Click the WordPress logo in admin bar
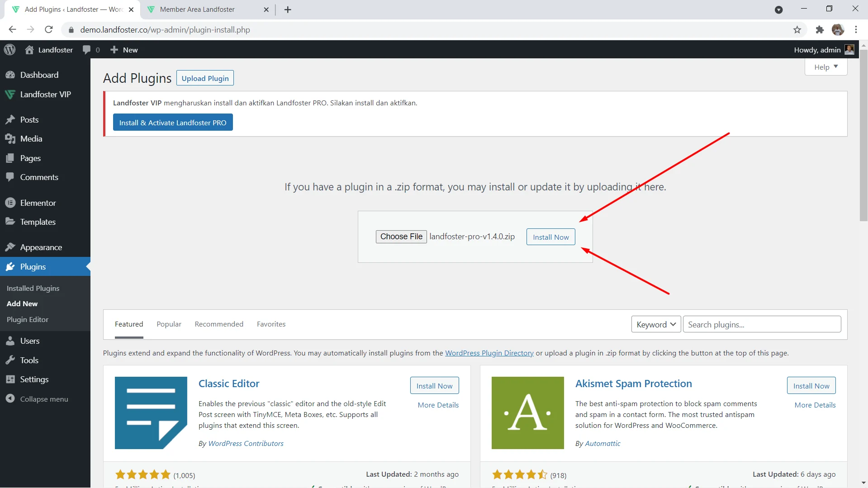 point(9,50)
